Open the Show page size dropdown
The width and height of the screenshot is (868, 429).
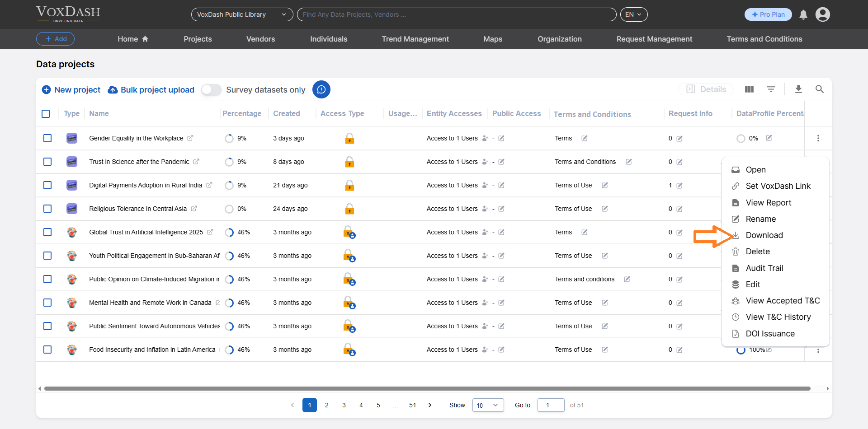[487, 405]
